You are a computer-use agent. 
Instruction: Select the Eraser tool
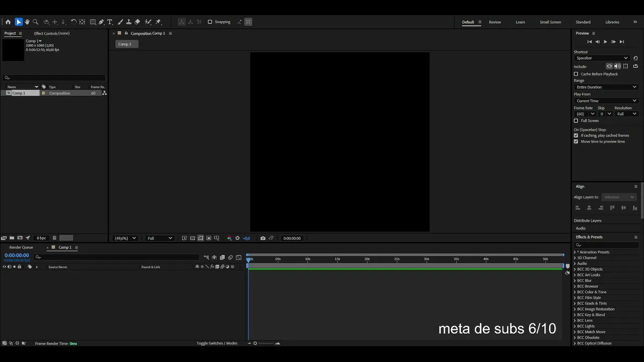point(137,22)
